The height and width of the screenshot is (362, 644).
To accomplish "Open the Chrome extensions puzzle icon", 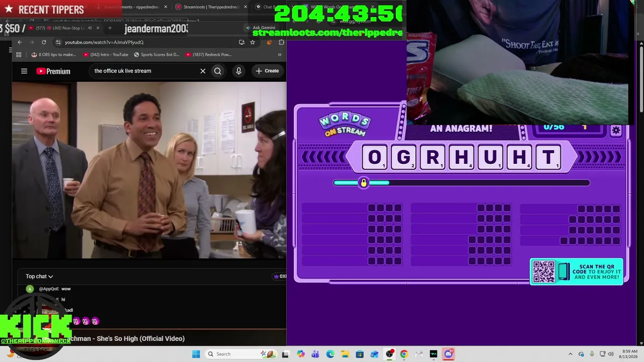I will pos(281,42).
